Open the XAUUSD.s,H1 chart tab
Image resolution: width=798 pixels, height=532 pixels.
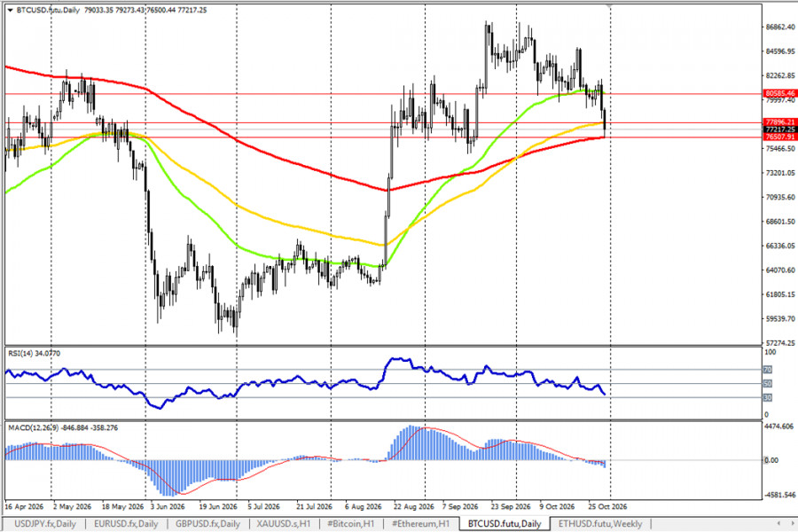(x=284, y=524)
